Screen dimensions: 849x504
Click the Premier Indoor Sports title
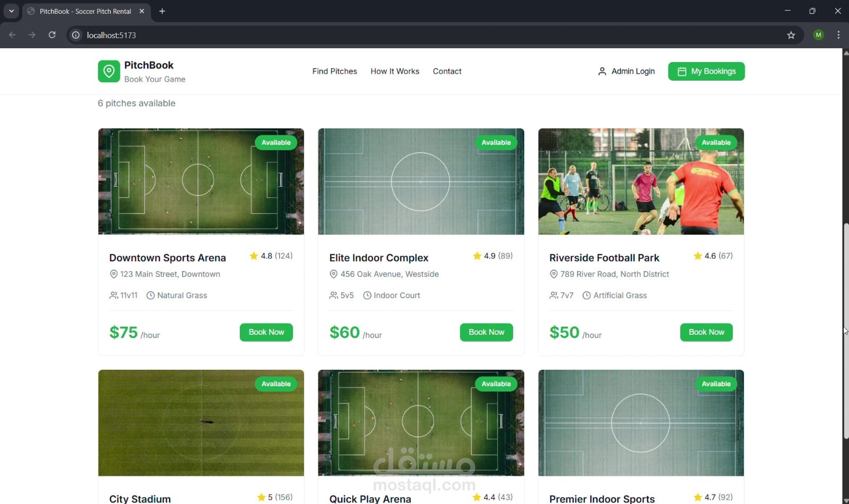(602, 499)
